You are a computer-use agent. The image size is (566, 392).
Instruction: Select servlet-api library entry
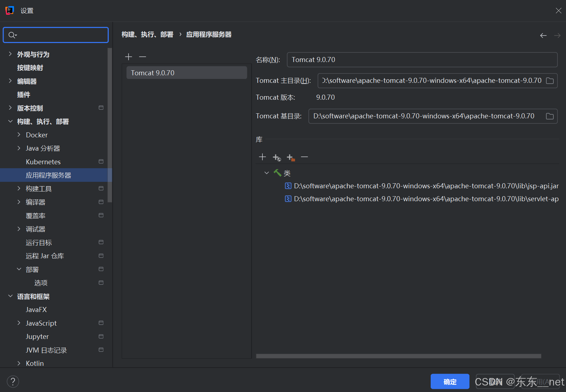(x=421, y=199)
